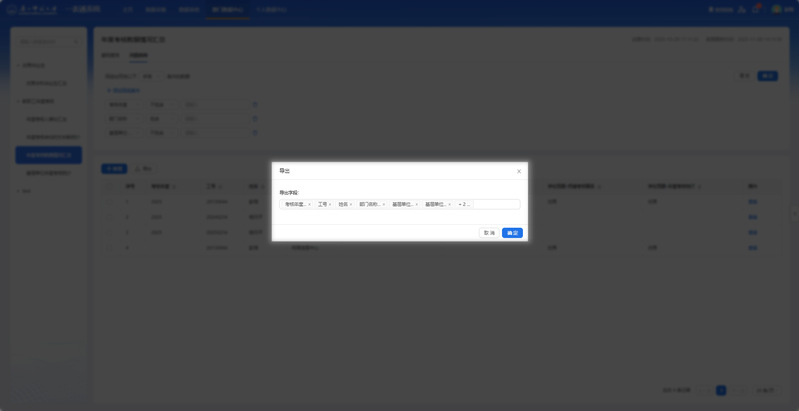Select the 部门名称 tag in export fields
This screenshot has width=799, height=411.
pos(369,204)
